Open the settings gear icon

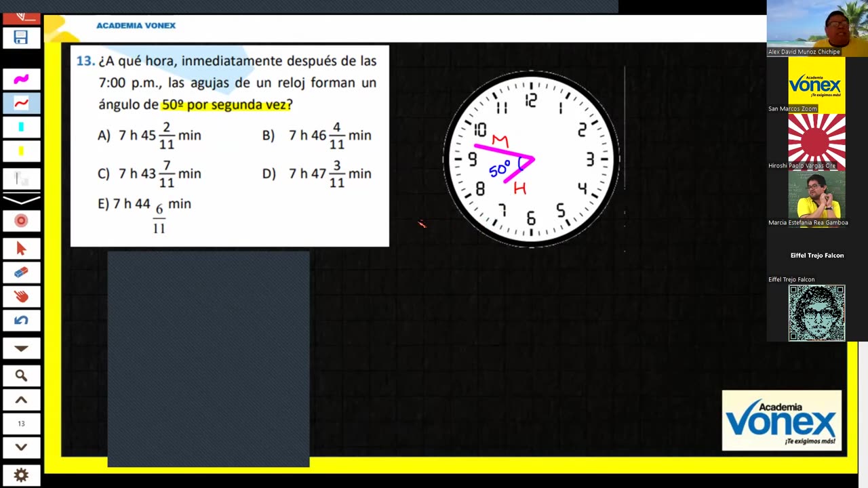point(21,475)
